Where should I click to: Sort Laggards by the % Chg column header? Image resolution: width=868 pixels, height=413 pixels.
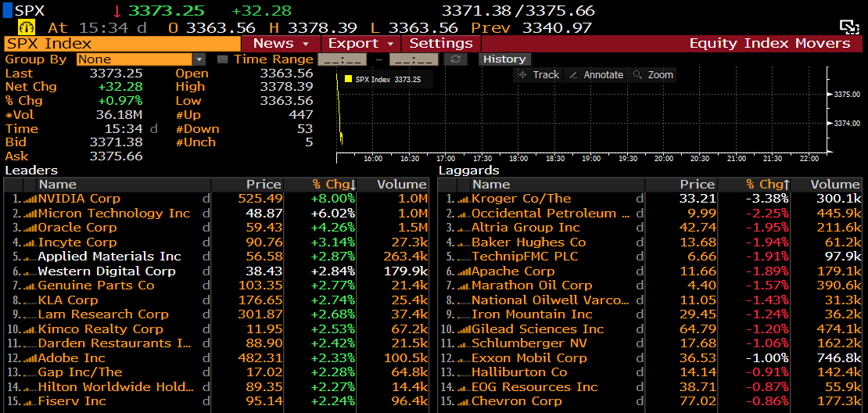pos(755,185)
